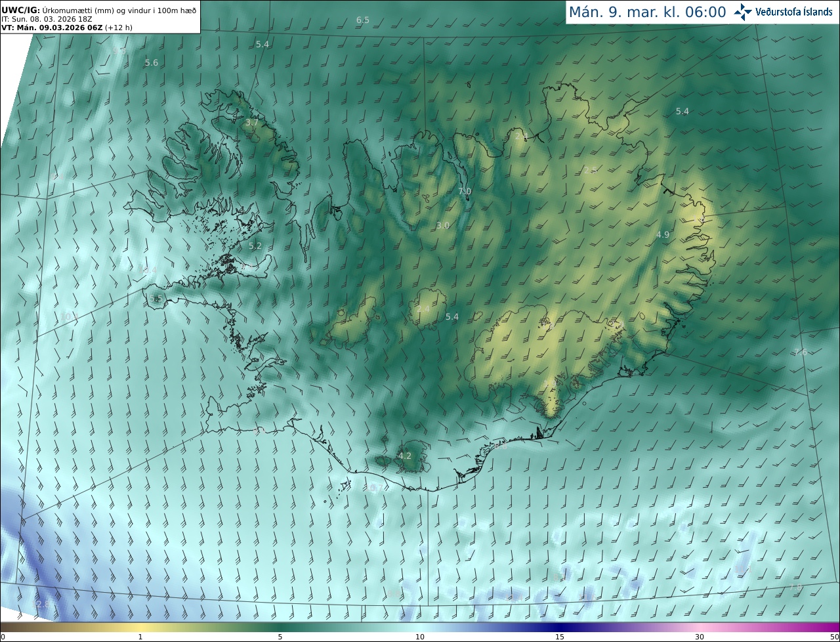Click the 'IT: Sun. 08. 03. 2026 18Z' line
Viewport: 840px width, 642px height.
(x=47, y=18)
